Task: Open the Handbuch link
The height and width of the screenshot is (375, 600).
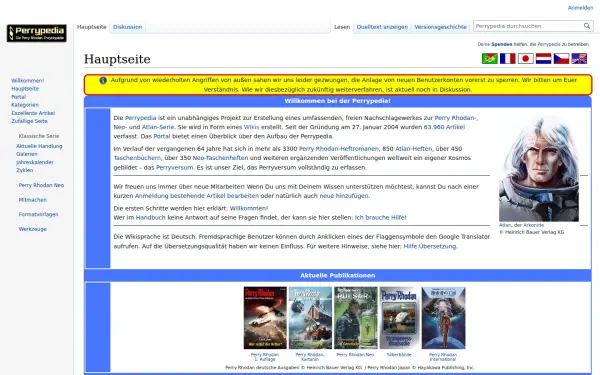Action: [x=151, y=217]
